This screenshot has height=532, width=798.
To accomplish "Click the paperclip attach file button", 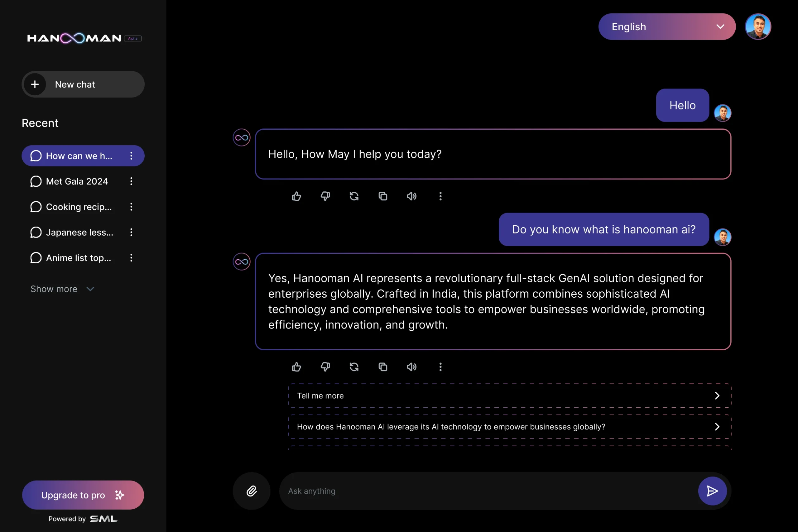I will coord(252,491).
